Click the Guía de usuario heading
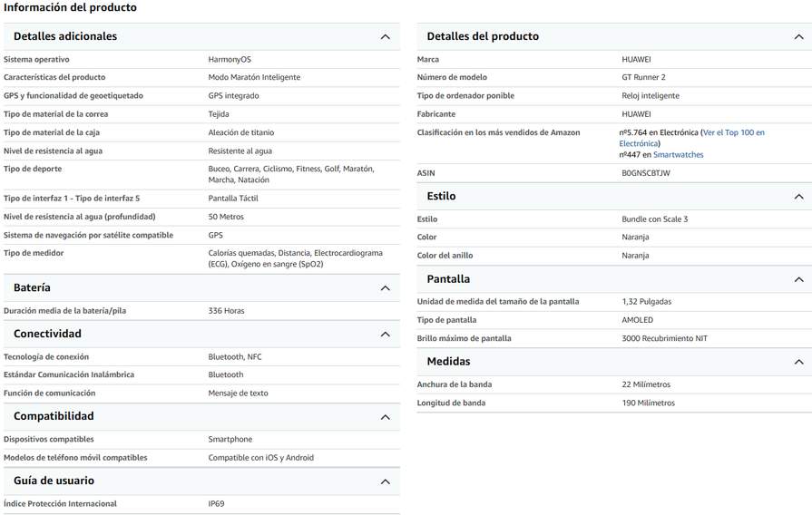Image resolution: width=812 pixels, height=515 pixels. tap(54, 481)
